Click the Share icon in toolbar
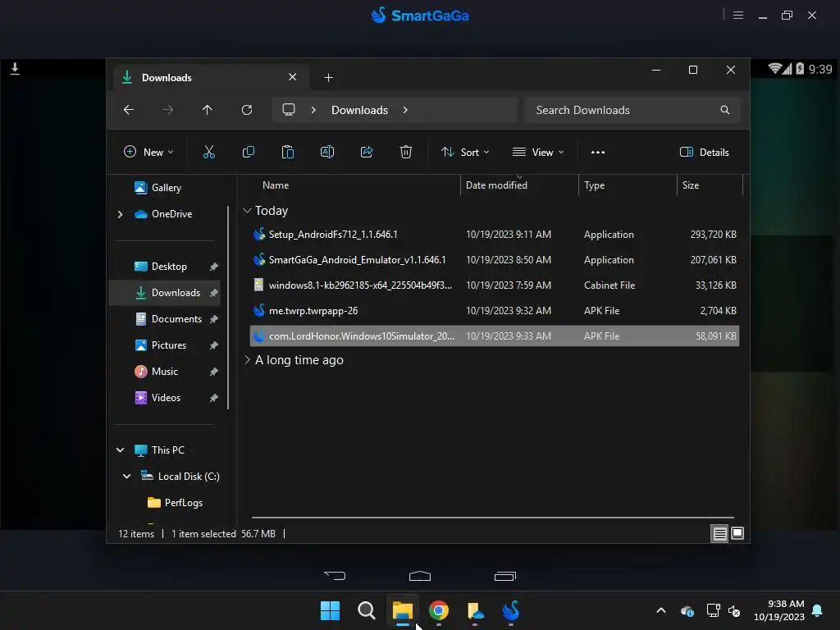The height and width of the screenshot is (630, 840). point(367,152)
